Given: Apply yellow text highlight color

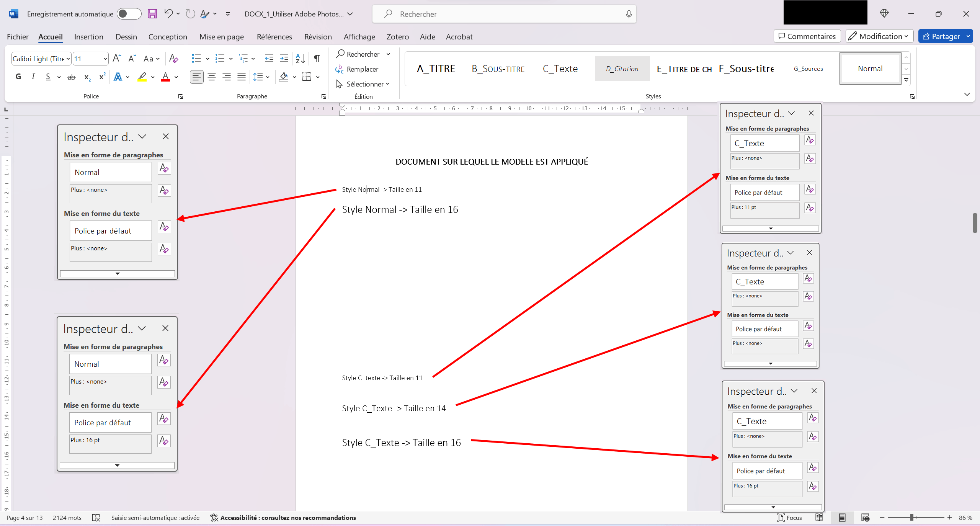Looking at the screenshot, I should pyautogui.click(x=142, y=77).
